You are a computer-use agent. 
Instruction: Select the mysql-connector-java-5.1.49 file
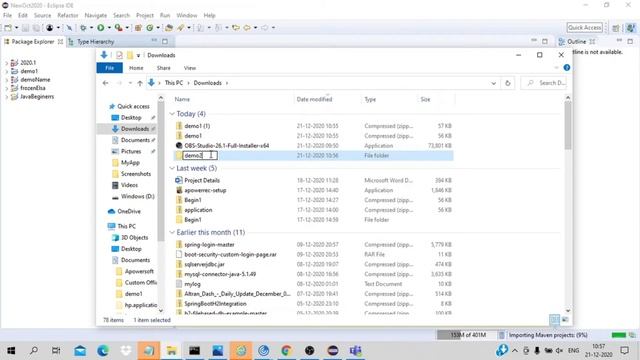[220, 274]
